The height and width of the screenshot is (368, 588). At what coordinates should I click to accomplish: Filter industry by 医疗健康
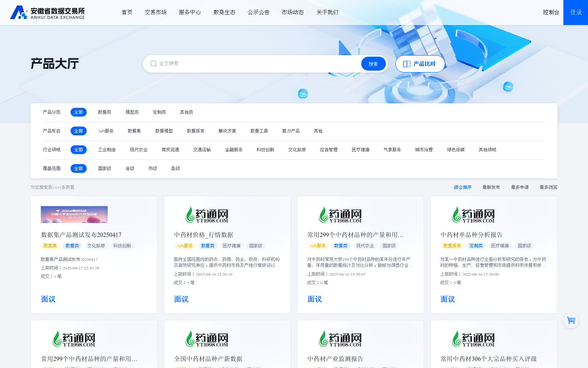(361, 150)
